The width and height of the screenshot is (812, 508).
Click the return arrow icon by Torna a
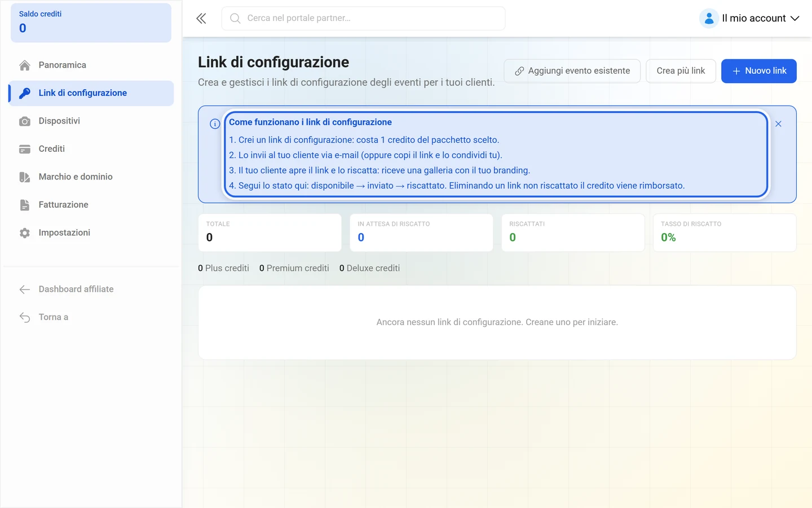pos(25,317)
